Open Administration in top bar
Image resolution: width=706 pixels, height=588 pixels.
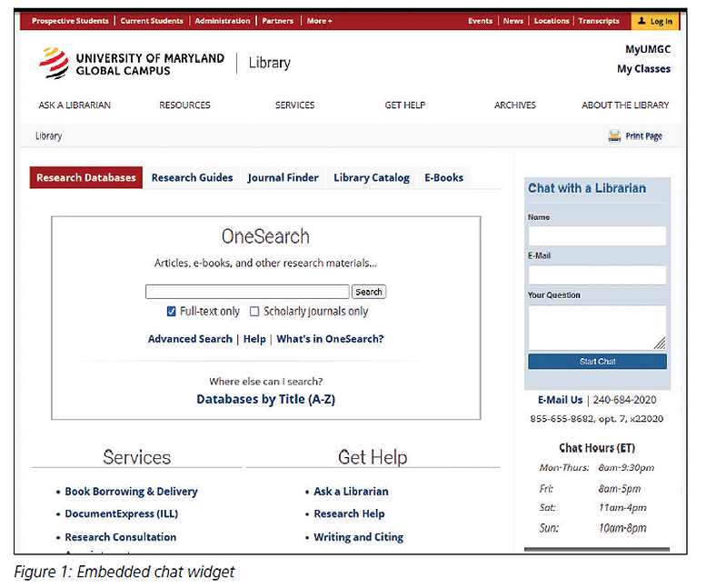pyautogui.click(x=223, y=21)
